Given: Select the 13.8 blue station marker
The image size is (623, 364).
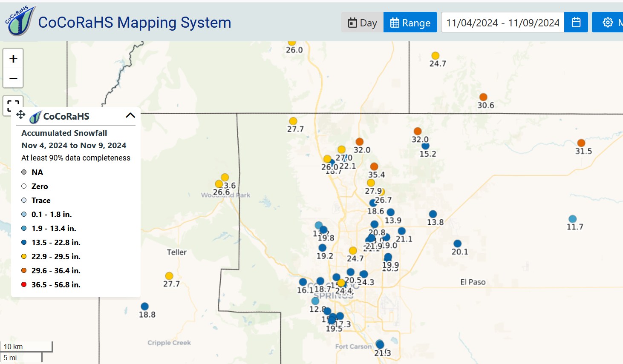Looking at the screenshot, I should 433,214.
